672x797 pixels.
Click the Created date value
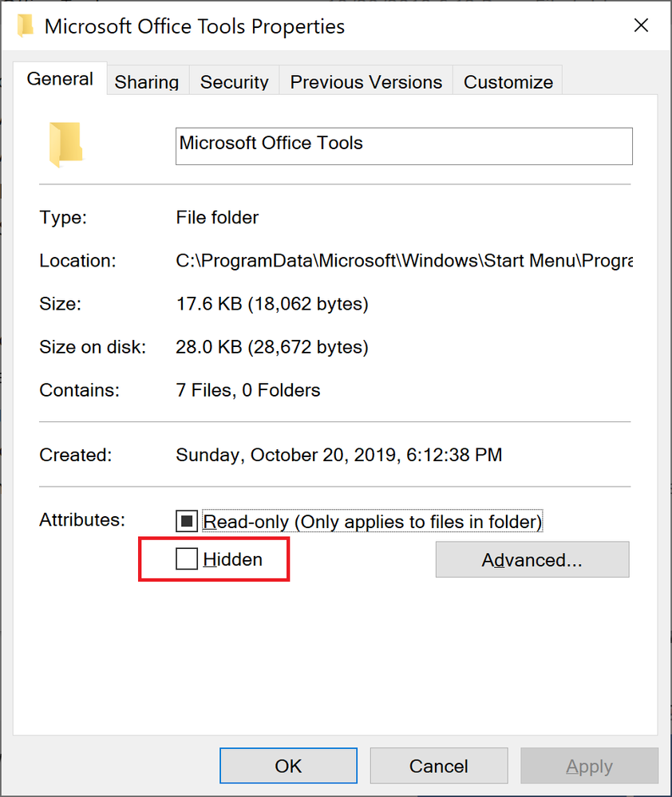[x=338, y=455]
